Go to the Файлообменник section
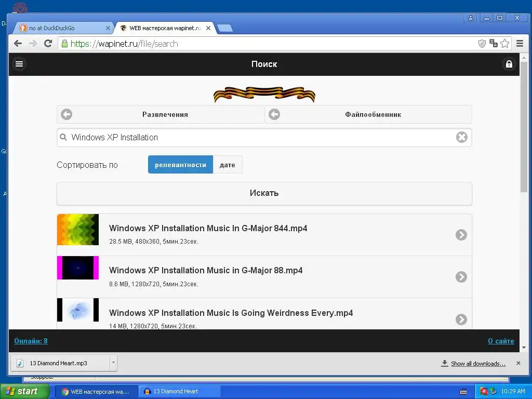Image resolution: width=532 pixels, height=399 pixels. coord(368,114)
